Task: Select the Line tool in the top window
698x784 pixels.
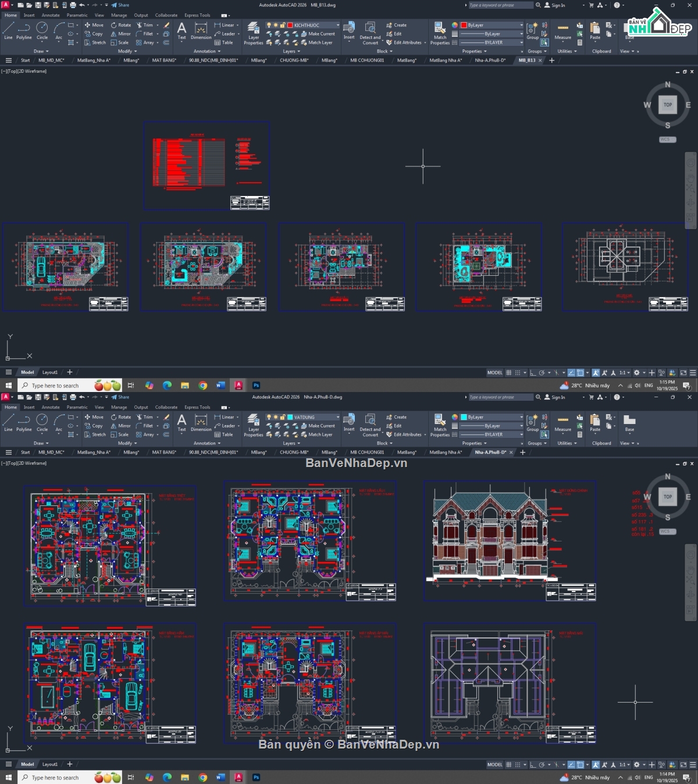Action: click(8, 30)
